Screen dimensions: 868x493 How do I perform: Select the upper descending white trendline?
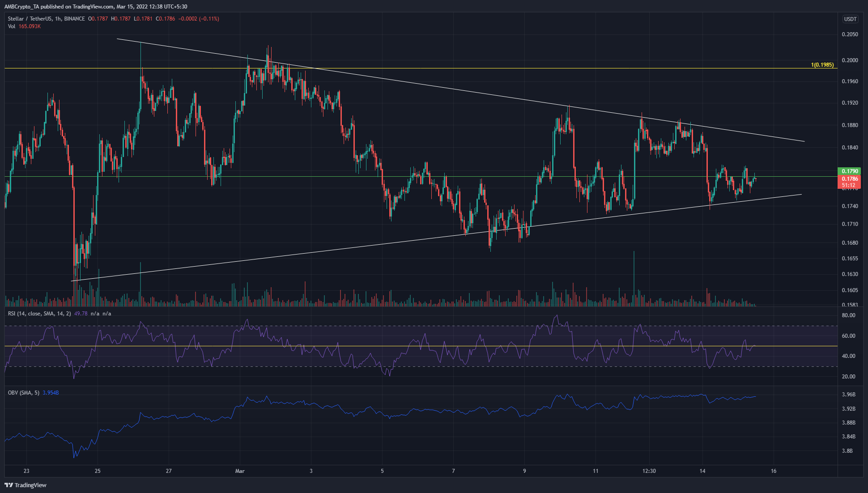[x=461, y=90]
